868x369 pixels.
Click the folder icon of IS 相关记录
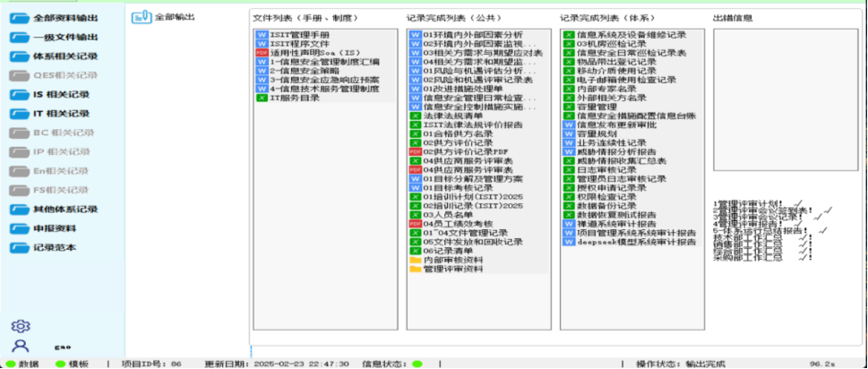point(20,95)
